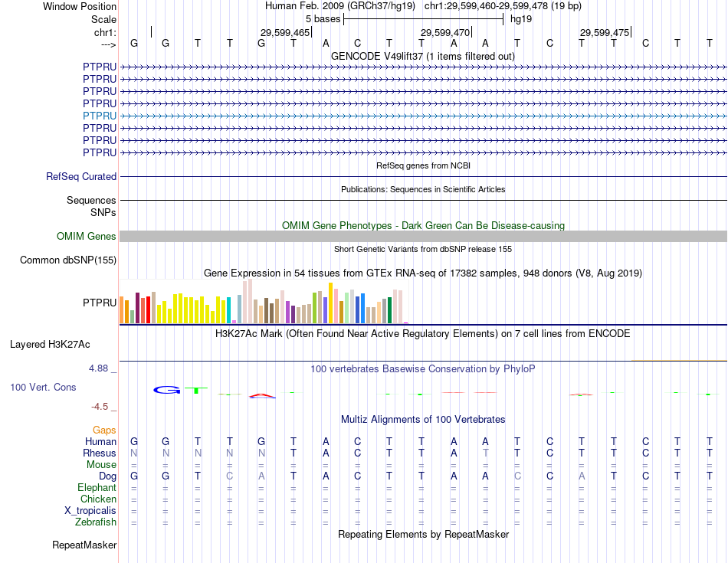Screen dimensions: 728x563
Task: Click the light-blue PTPRU transcript arrow line
Action: (424, 116)
